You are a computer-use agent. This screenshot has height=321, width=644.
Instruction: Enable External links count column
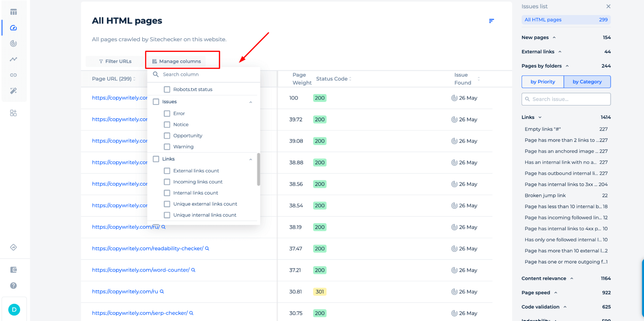167,171
